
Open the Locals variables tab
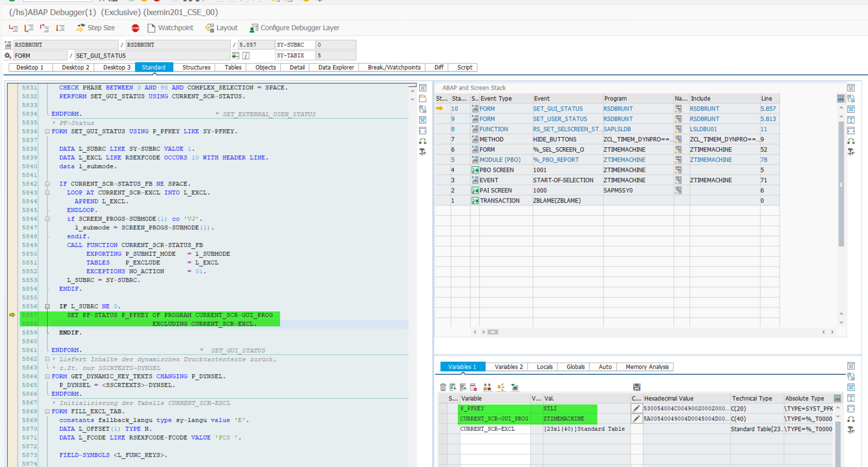click(545, 367)
